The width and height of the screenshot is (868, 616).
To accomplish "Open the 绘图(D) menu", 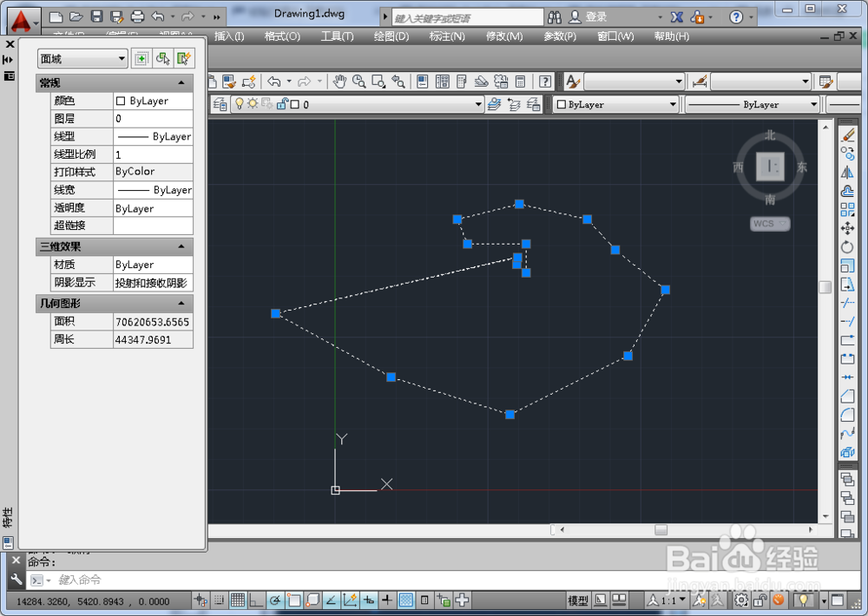I will pyautogui.click(x=391, y=36).
